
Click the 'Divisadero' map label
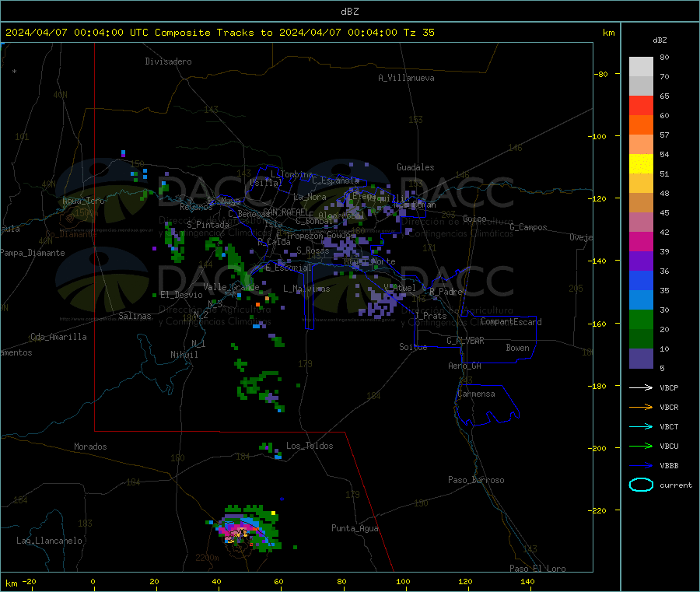[168, 61]
